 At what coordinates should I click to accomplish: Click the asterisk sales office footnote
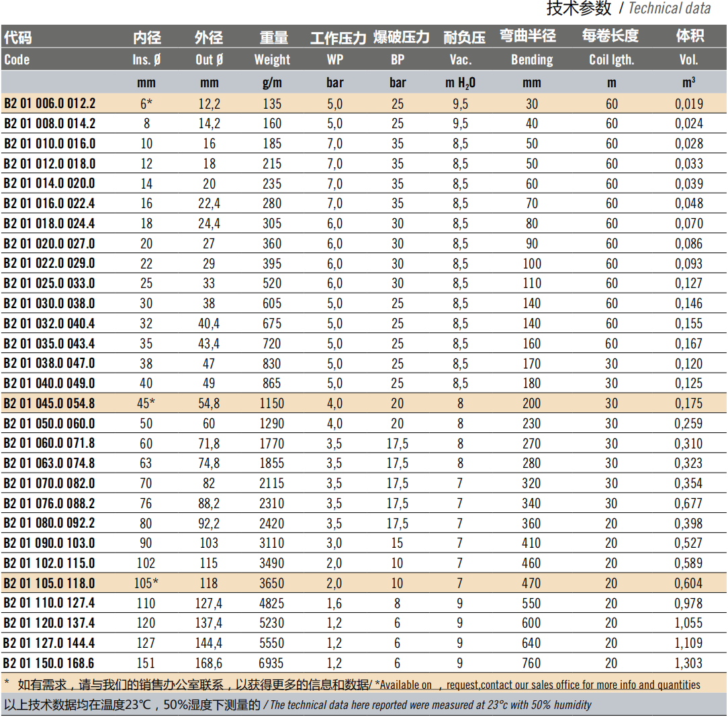352,685
